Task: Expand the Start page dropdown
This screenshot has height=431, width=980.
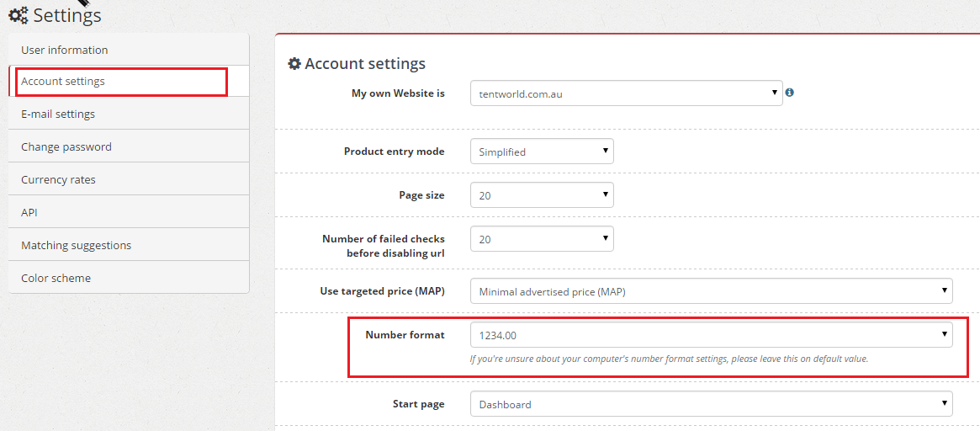Action: [712, 404]
